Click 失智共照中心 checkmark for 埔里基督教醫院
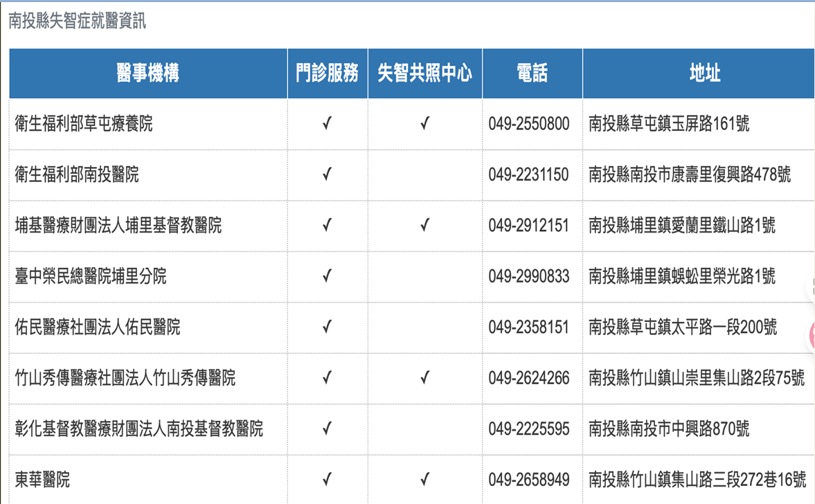This screenshot has width=815, height=504. click(425, 225)
